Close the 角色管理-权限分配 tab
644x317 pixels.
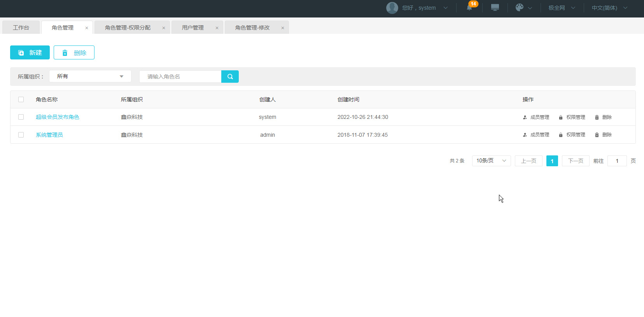point(164,28)
